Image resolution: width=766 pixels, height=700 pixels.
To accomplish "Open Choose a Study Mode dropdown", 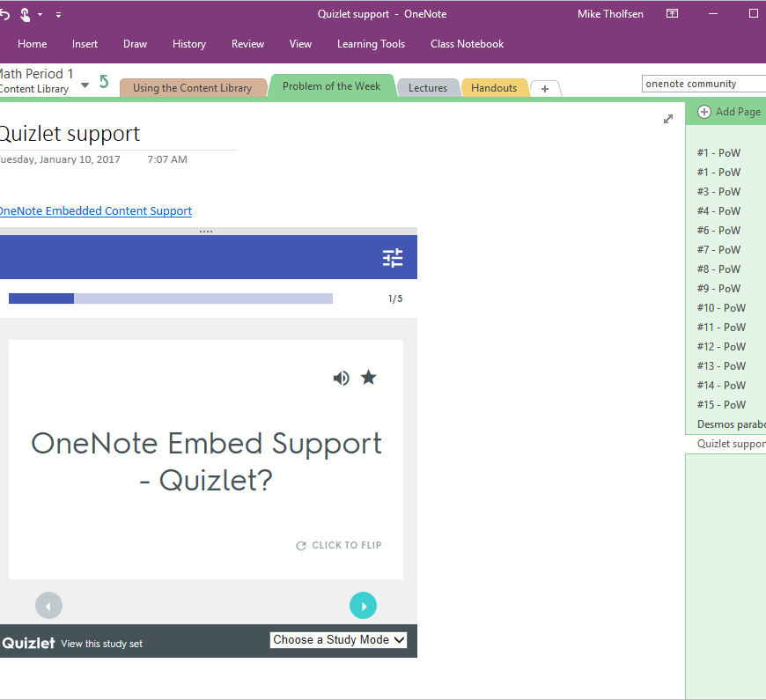I will click(x=339, y=640).
